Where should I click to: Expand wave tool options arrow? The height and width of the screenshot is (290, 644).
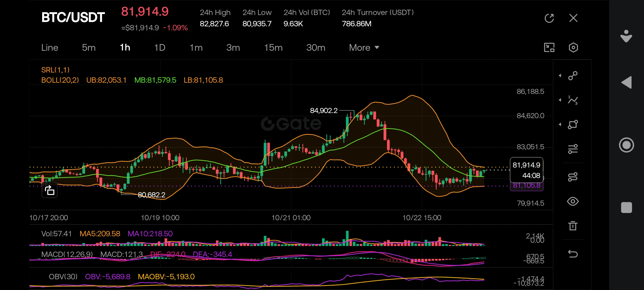pyautogui.click(x=560, y=100)
